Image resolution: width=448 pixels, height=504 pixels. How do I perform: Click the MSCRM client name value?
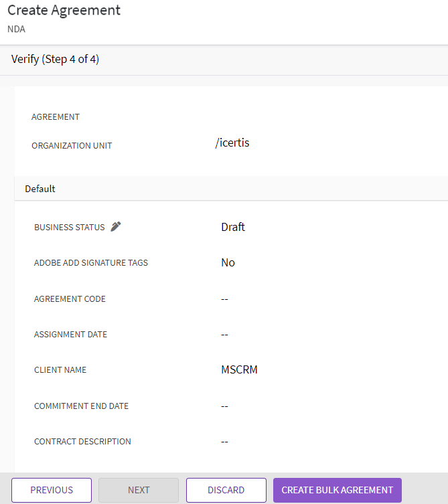point(239,369)
